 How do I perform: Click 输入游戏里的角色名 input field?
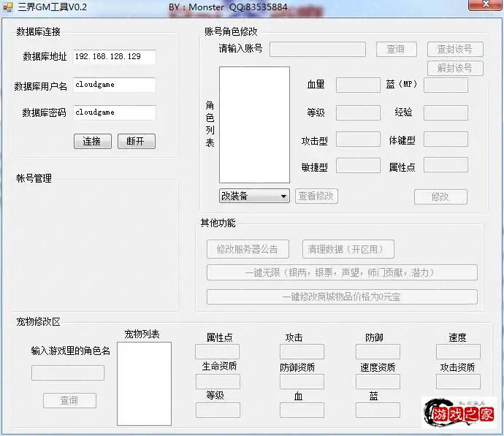click(x=68, y=372)
